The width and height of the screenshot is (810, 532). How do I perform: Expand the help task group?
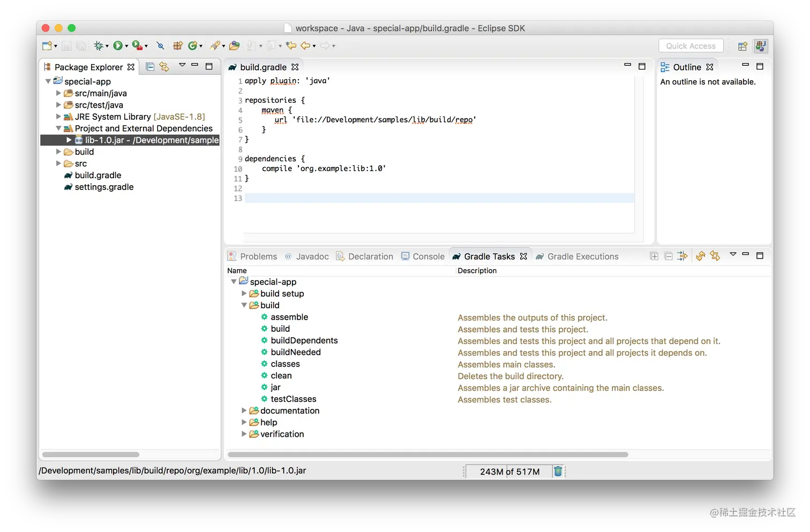pos(244,422)
